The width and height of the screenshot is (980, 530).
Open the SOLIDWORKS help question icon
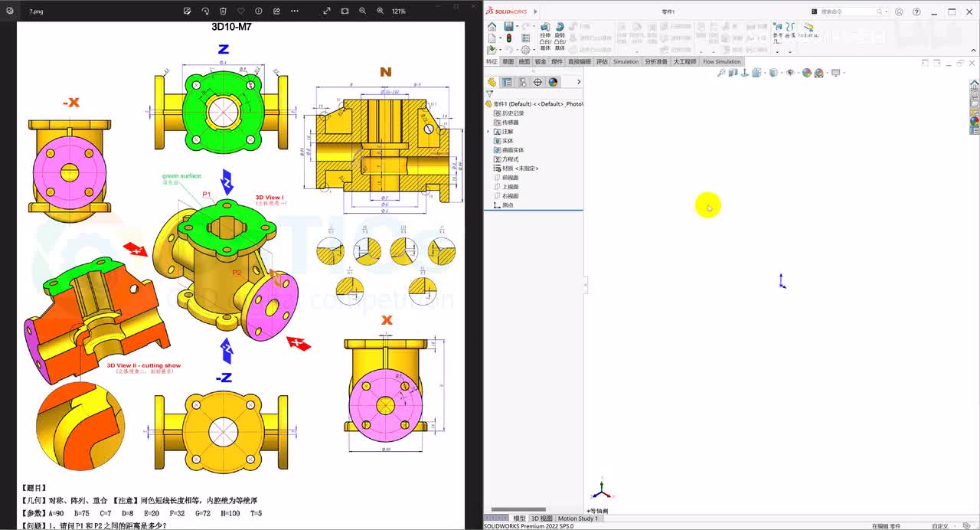pyautogui.click(x=916, y=11)
